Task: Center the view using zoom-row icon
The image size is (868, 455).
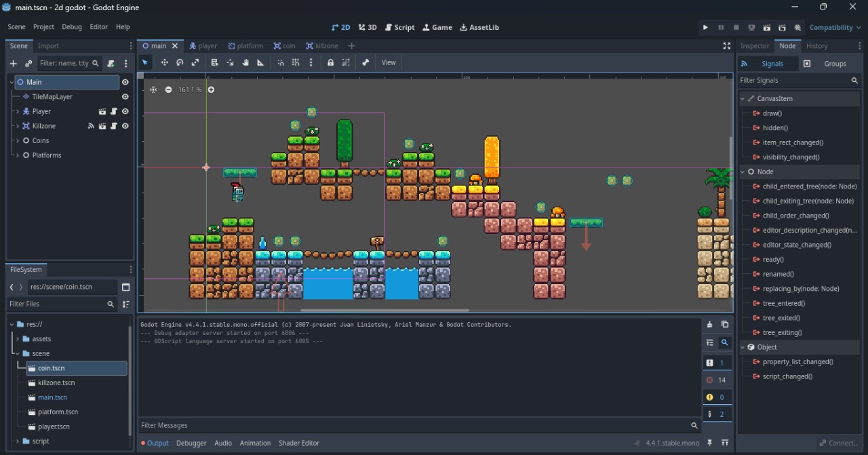Action: tap(153, 90)
